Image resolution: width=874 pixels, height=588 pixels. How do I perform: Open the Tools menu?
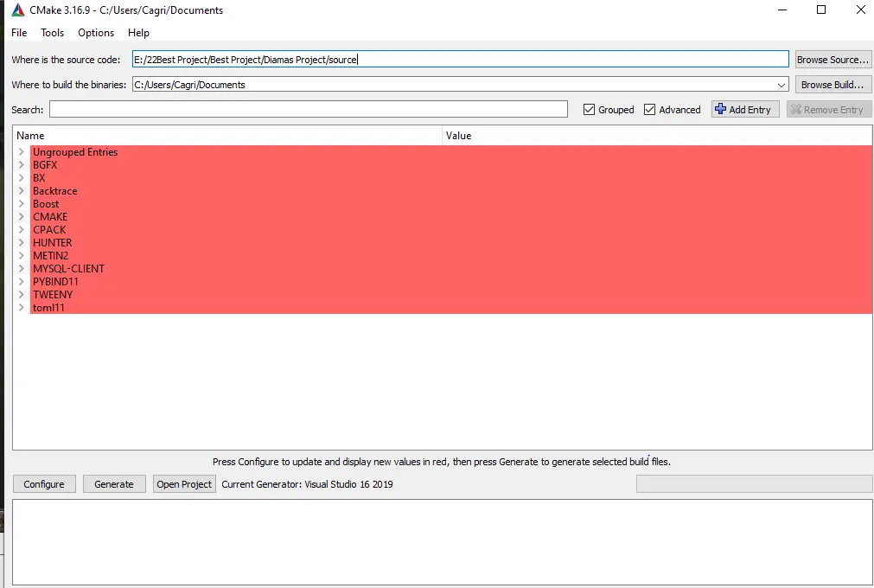[x=53, y=33]
